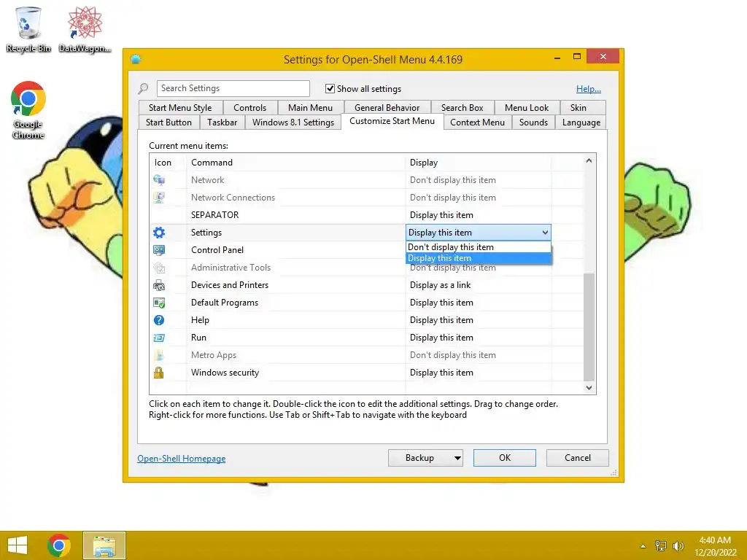Click the taskbar clock and date
The height and width of the screenshot is (560, 747).
click(715, 546)
